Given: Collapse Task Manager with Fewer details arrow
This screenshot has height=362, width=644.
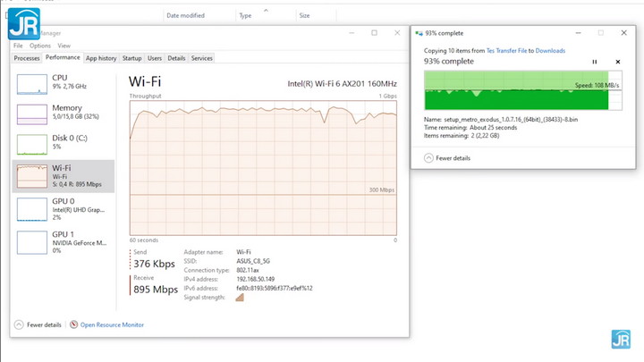Looking at the screenshot, I should click(x=19, y=324).
